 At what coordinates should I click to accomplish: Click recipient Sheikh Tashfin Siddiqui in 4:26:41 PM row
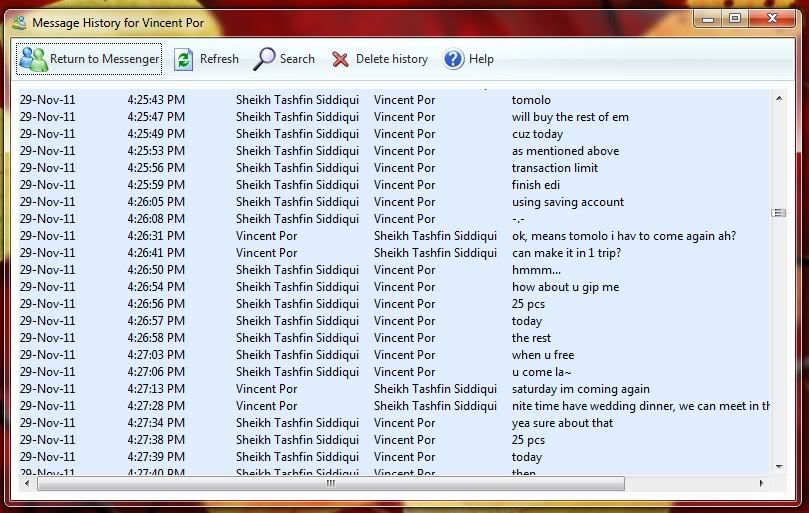point(435,253)
